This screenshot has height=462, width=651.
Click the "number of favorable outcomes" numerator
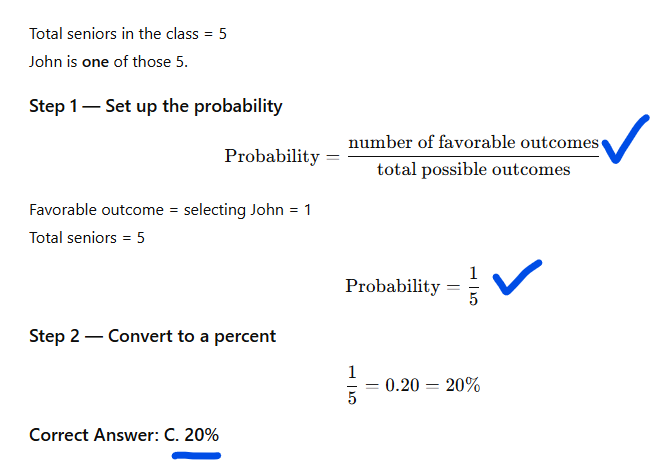(x=473, y=143)
